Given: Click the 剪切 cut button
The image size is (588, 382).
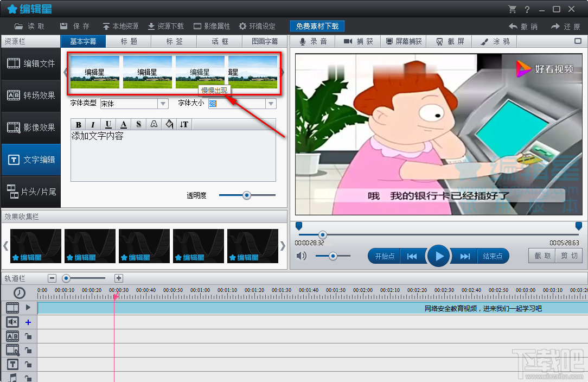Looking at the screenshot, I should point(569,256).
